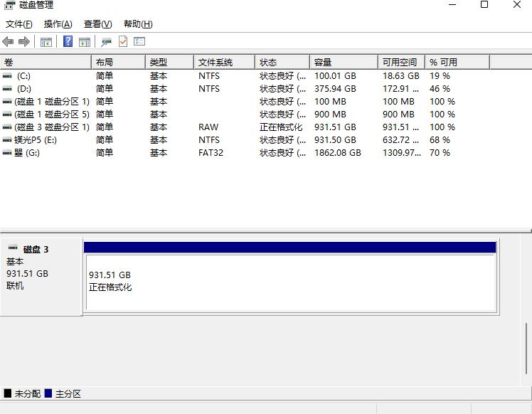Open the 文件(F) menu
This screenshot has height=414, width=532.
(x=19, y=24)
